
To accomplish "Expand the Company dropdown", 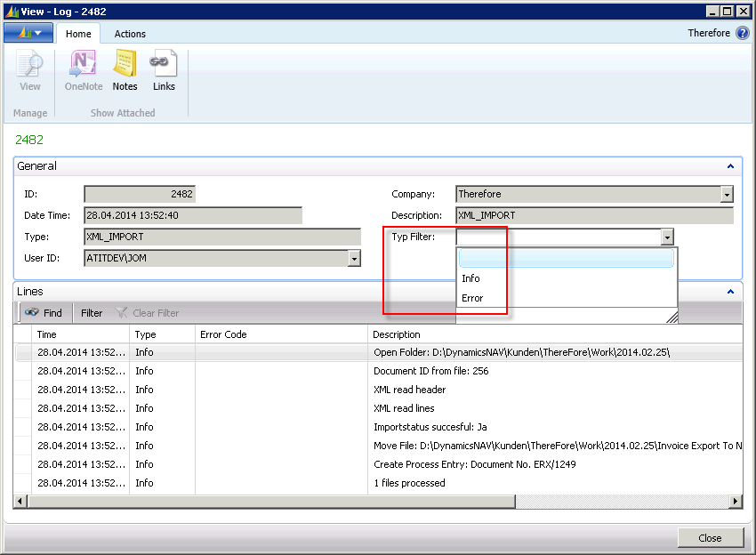I will [727, 194].
